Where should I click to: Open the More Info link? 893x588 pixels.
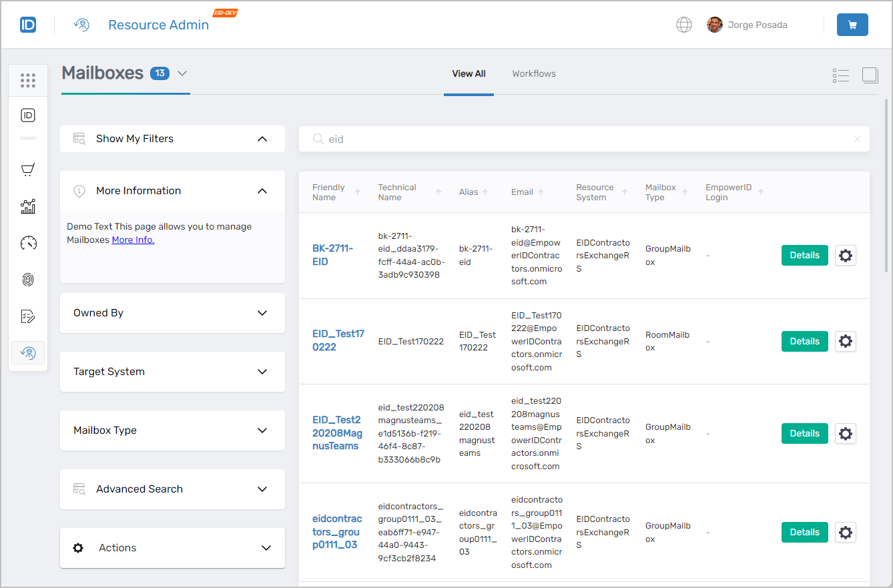pos(132,239)
